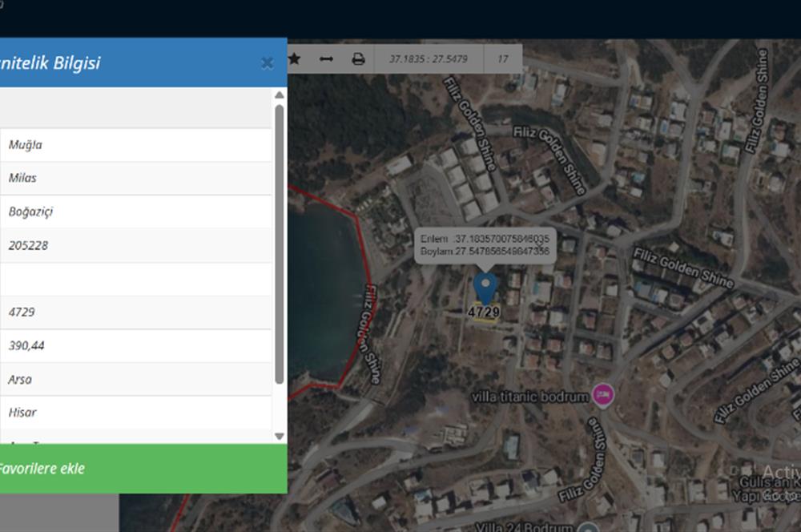Select the 205228 value row
This screenshot has width=801, height=532.
click(135, 245)
